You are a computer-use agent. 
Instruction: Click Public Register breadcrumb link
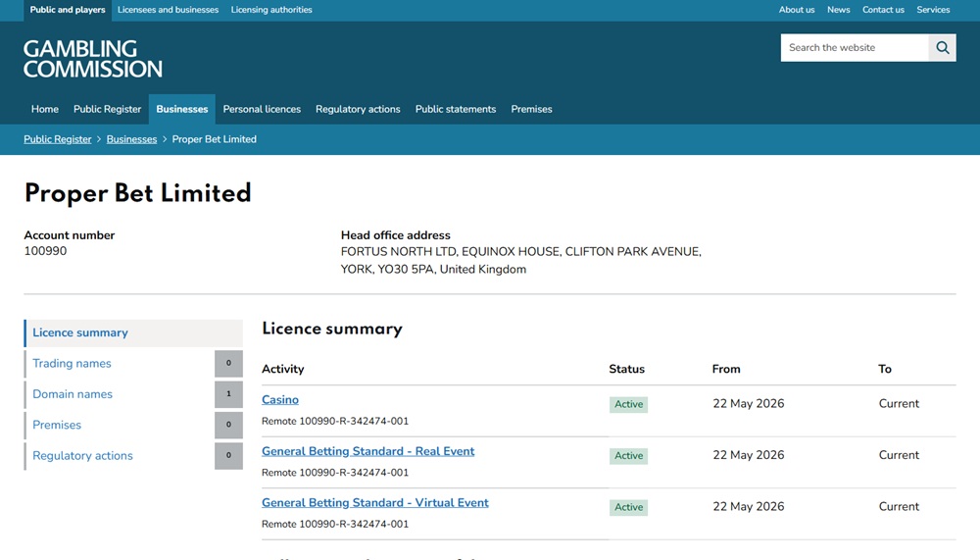[x=58, y=139]
